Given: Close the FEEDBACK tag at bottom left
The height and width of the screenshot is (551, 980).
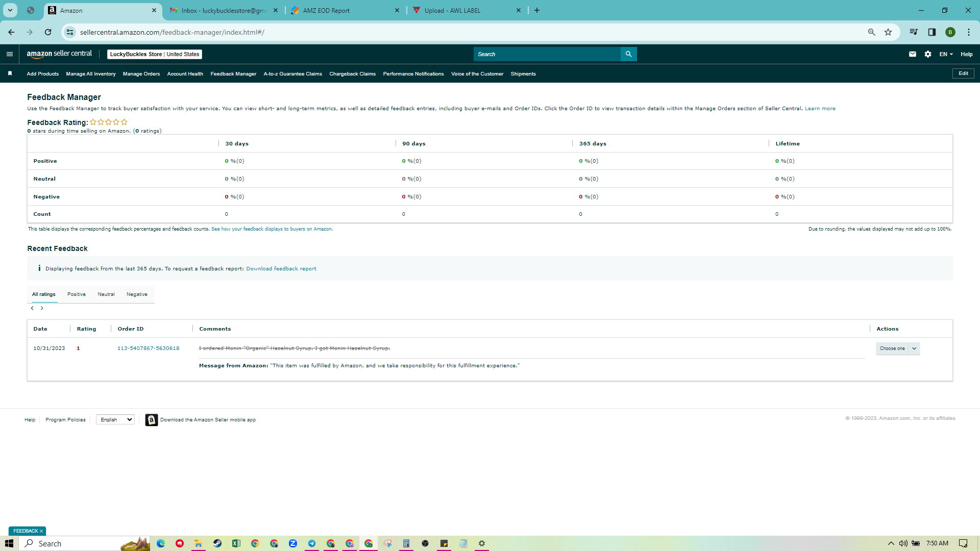Looking at the screenshot, I should coord(41,531).
